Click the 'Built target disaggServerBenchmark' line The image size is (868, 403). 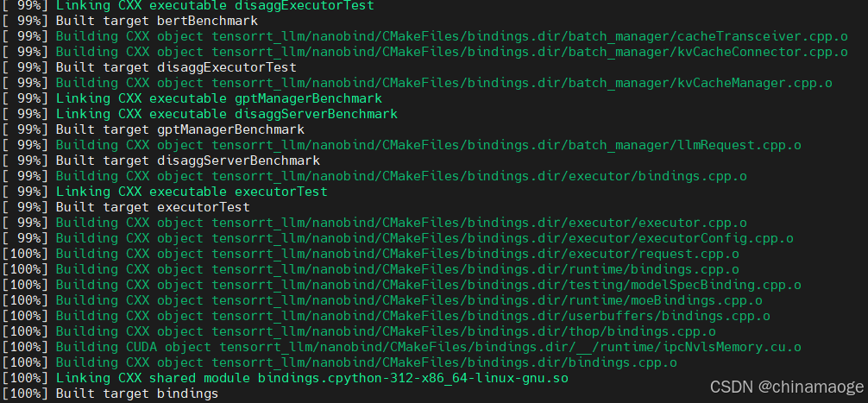click(x=161, y=161)
